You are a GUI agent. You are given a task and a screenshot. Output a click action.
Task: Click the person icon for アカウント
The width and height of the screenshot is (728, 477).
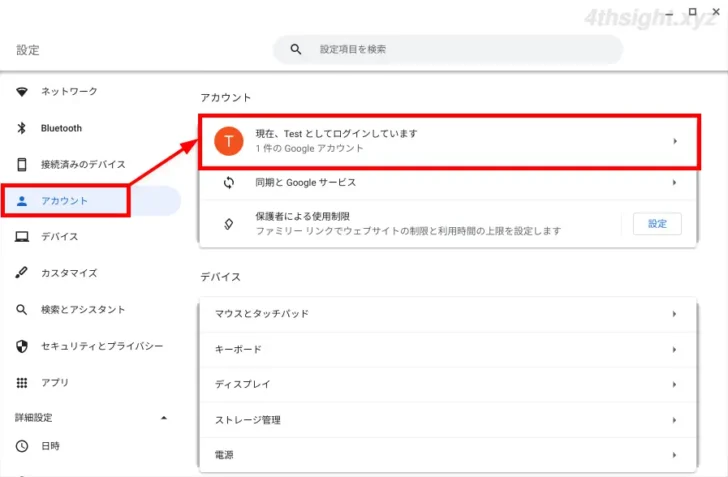[22, 201]
